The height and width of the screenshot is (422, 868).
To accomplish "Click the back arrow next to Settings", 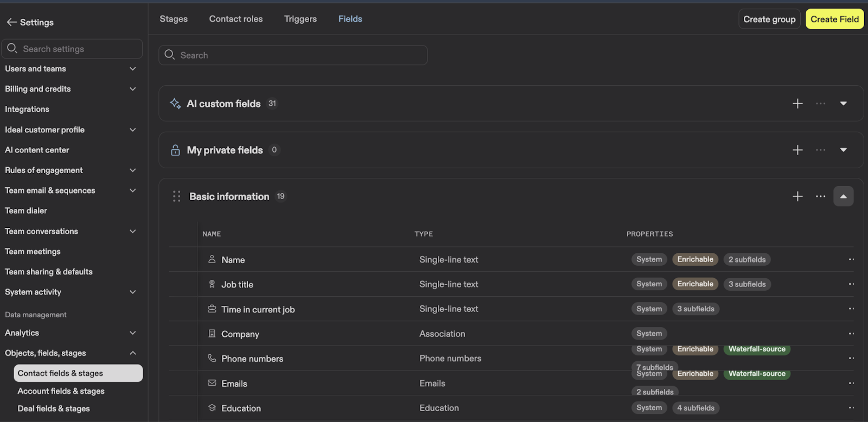I will 11,22.
